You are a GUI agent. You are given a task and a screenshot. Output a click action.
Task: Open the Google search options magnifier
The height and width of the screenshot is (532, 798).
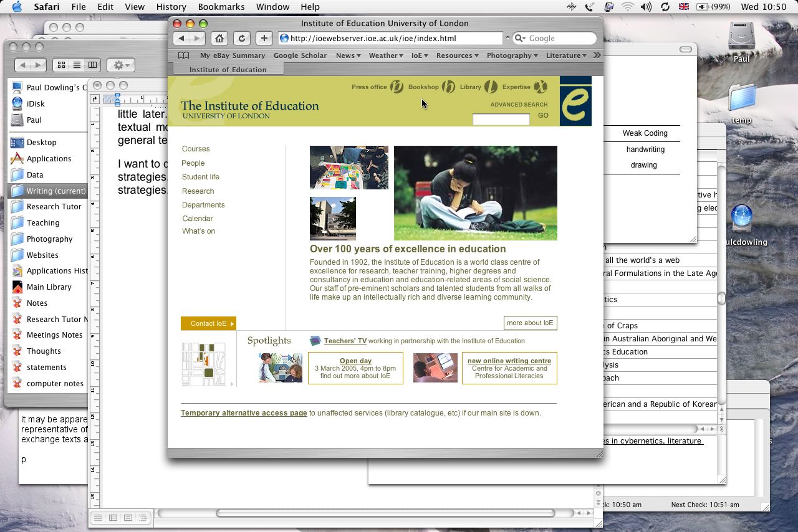[520, 38]
